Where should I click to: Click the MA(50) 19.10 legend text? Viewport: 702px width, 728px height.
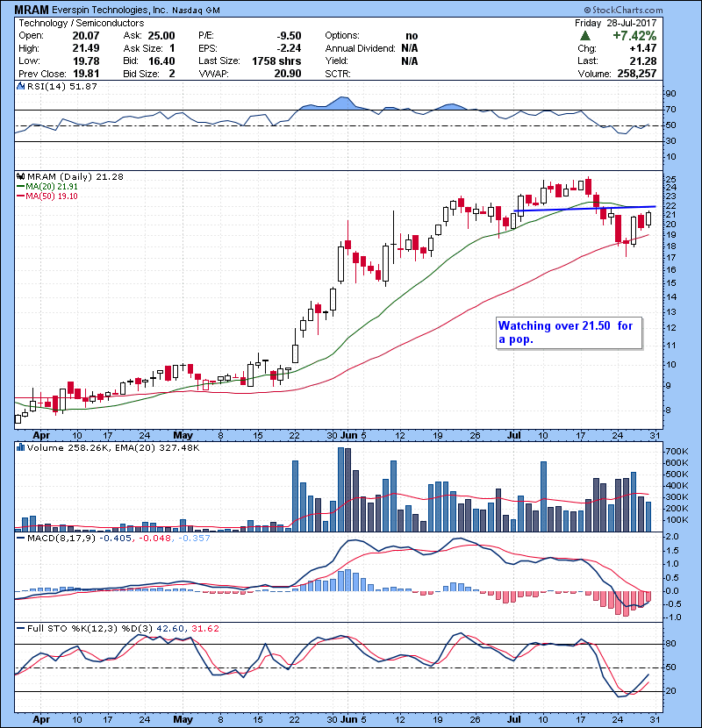52,196
